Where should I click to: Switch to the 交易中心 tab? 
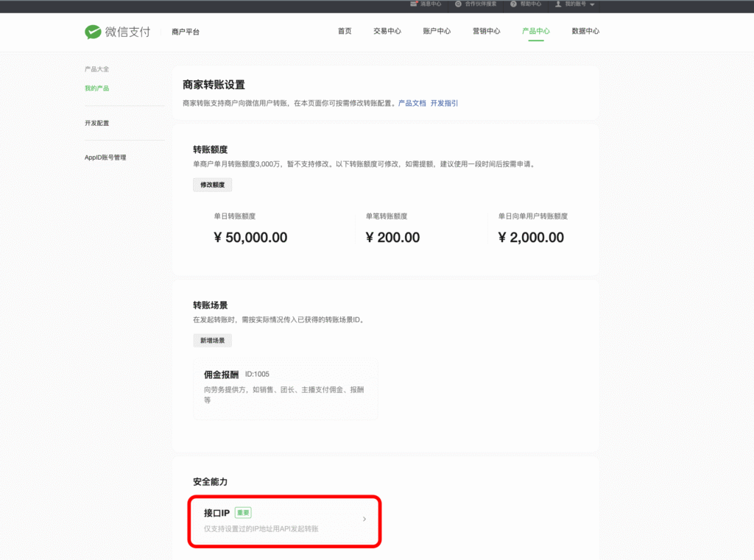[x=387, y=32]
